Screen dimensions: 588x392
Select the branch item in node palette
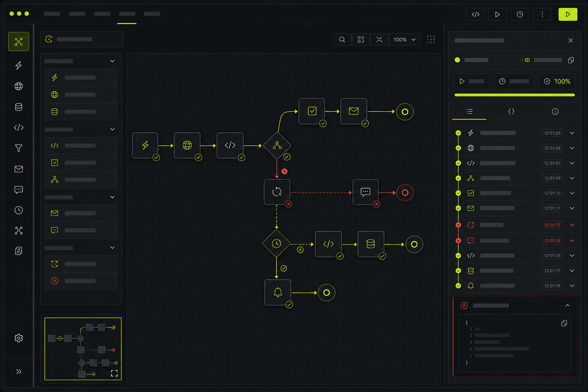(x=81, y=180)
